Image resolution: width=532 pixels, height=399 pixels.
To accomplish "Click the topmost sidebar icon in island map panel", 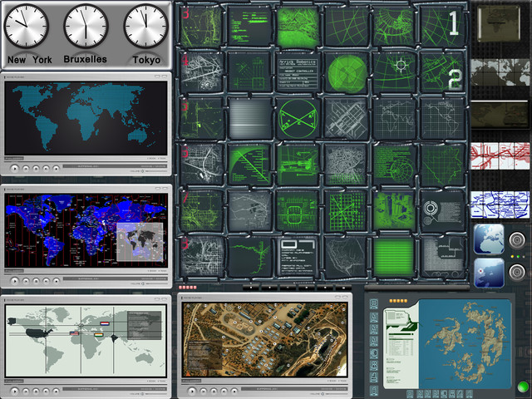I will pyautogui.click(x=374, y=303).
